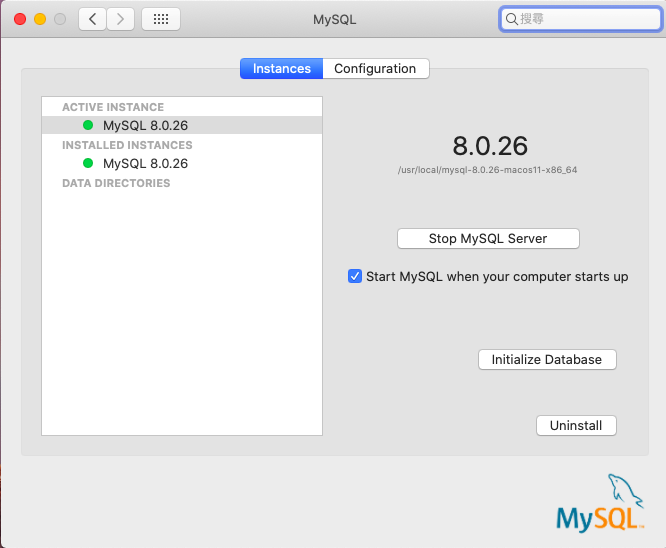The height and width of the screenshot is (548, 666).
Task: Uncheck Start MySQL when computer starts up
Action: [355, 276]
